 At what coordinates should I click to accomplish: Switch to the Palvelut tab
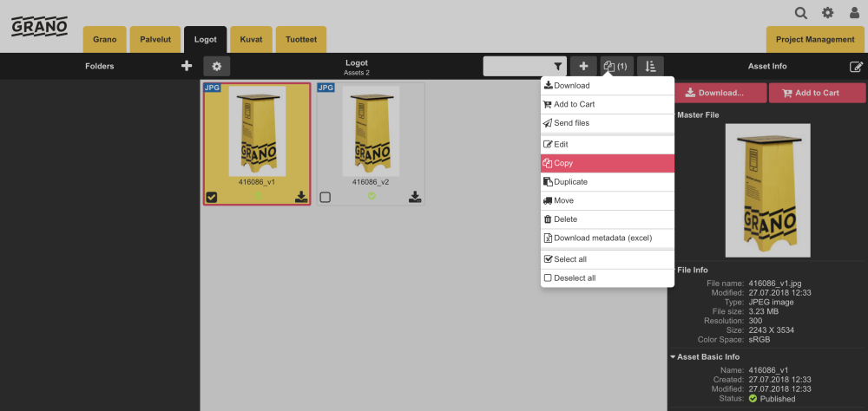[x=155, y=40]
